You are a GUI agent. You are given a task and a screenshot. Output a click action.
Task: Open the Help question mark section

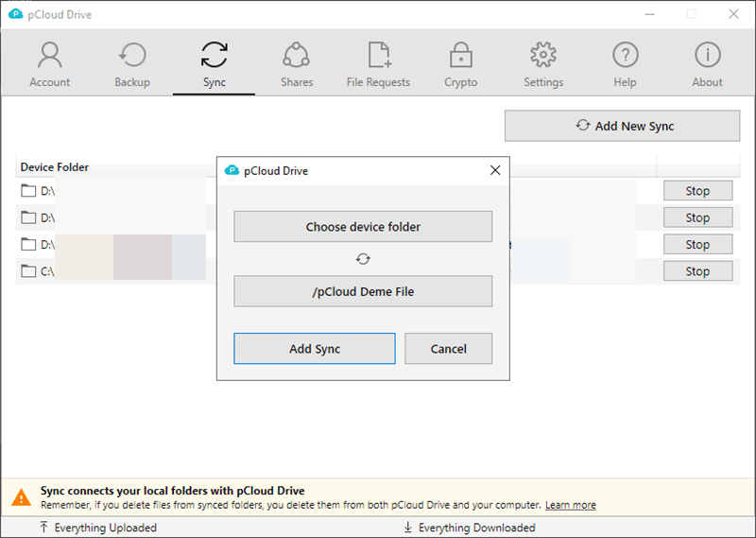(x=626, y=55)
